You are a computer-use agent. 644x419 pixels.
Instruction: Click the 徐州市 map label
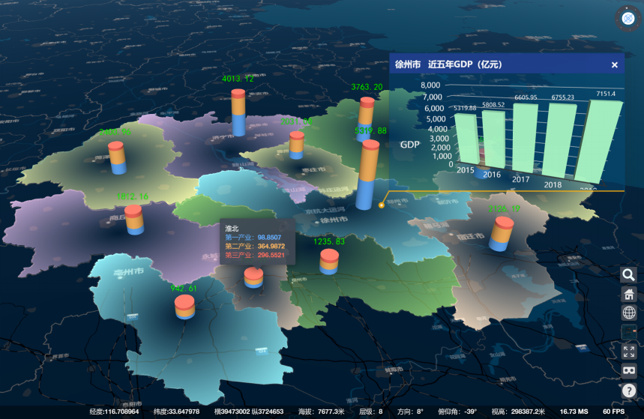tap(334, 220)
